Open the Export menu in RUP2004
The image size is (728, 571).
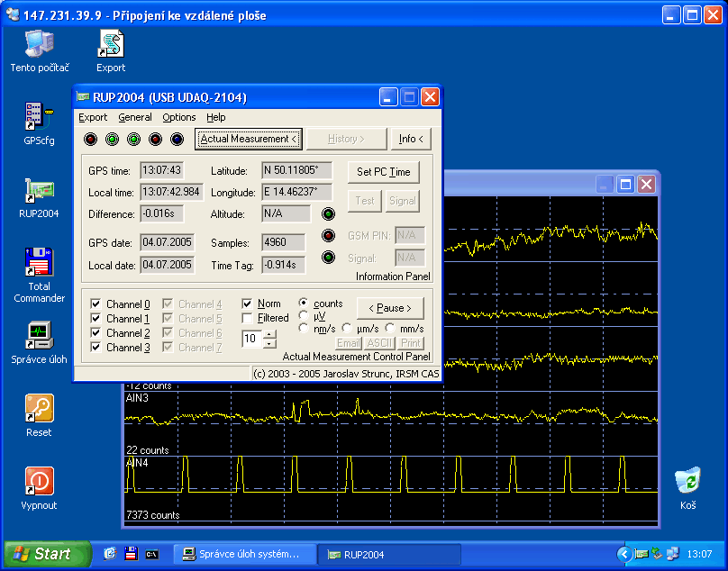[93, 117]
